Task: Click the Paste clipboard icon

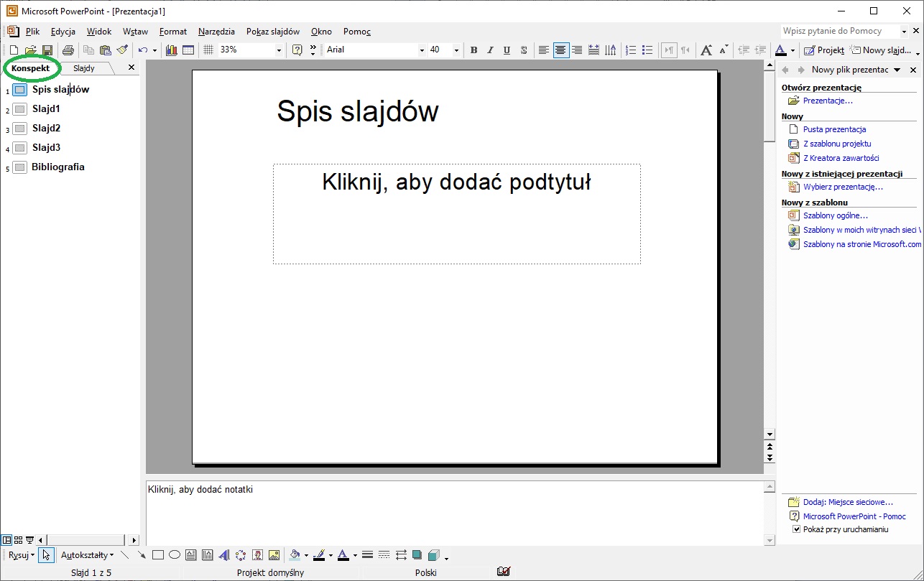Action: (106, 50)
